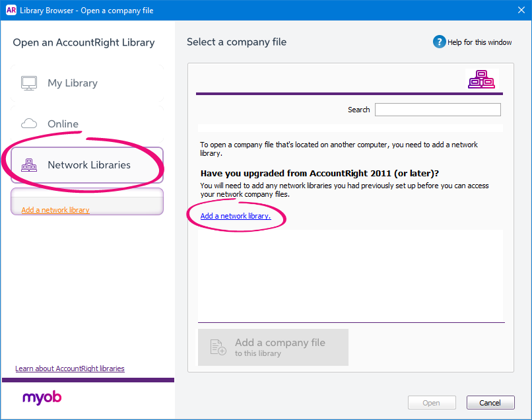Open Help for this window
532x420 pixels.
click(x=479, y=42)
